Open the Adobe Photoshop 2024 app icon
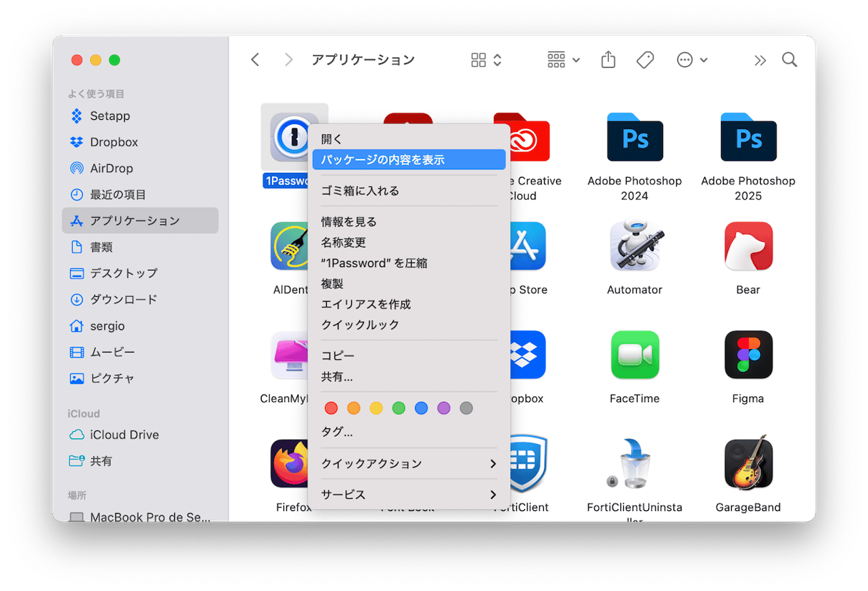 pos(635,137)
